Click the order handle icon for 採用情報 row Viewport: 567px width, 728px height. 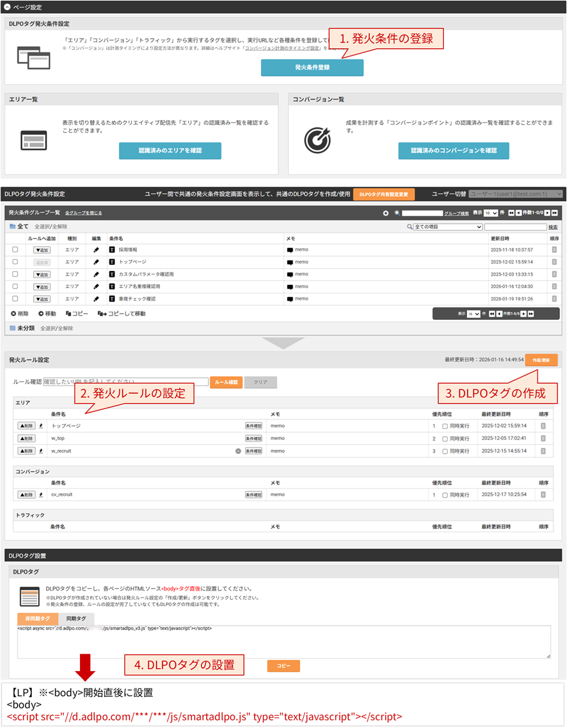[x=554, y=250]
